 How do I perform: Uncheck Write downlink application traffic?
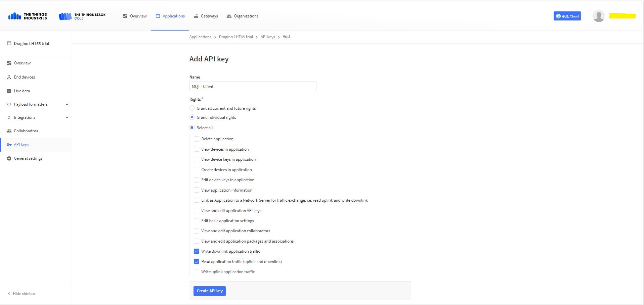pyautogui.click(x=197, y=251)
